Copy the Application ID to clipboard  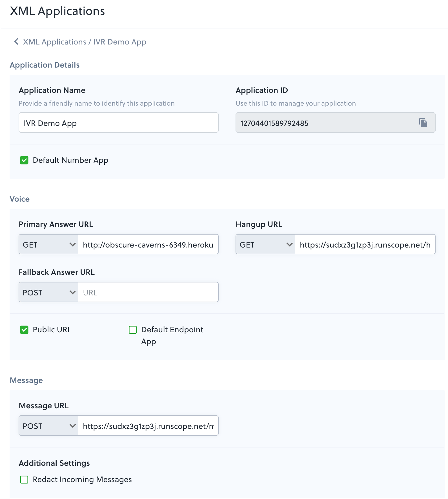(423, 123)
